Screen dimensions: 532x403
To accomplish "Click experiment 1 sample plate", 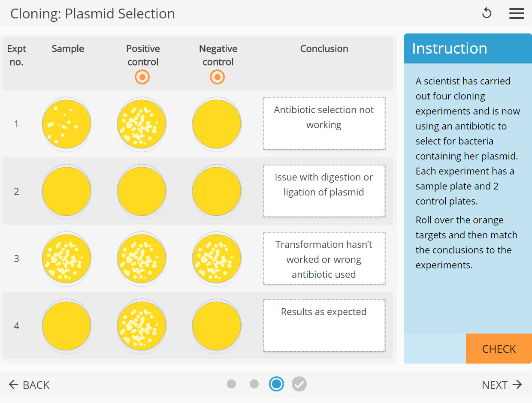I will (66, 123).
